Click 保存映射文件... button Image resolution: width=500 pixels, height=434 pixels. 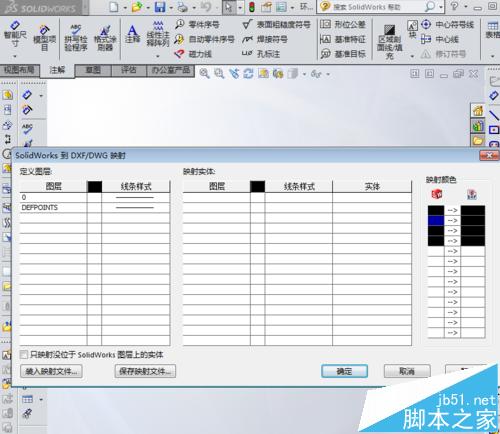[145, 371]
